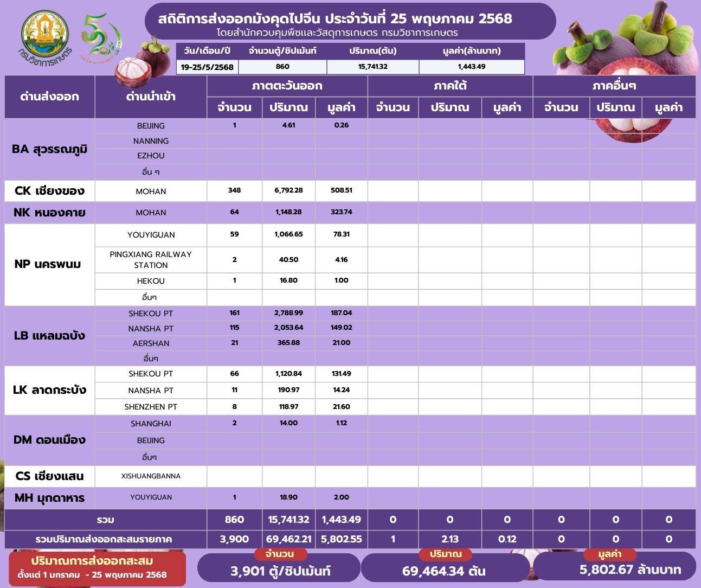Click the value 323.74 for หนองคาย
701x588 pixels.
coord(342,212)
